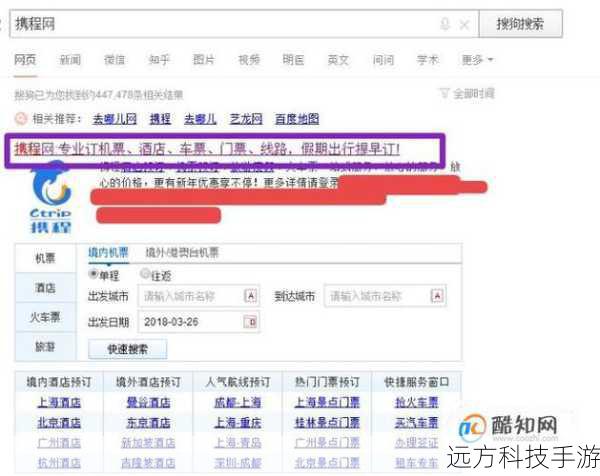Click the 人气航线预订 column header
The height and width of the screenshot is (476, 600).
[238, 382]
